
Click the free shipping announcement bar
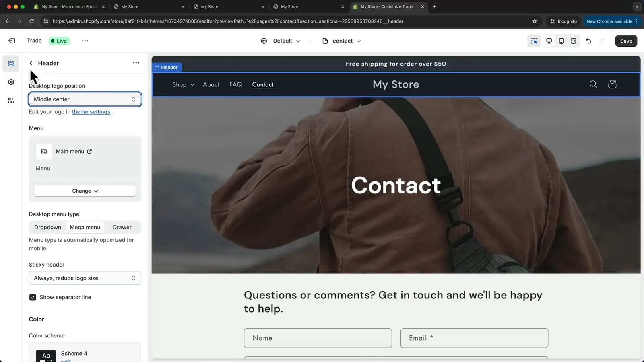(396, 64)
